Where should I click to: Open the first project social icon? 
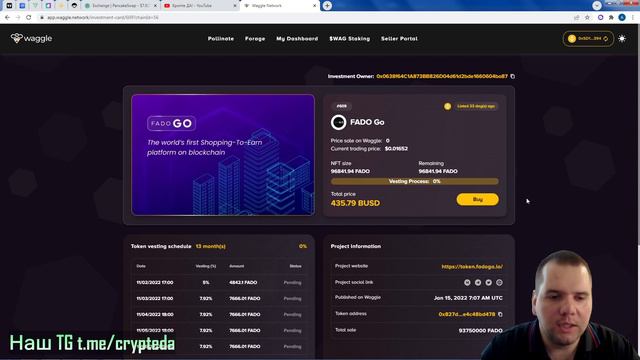(x=467, y=282)
